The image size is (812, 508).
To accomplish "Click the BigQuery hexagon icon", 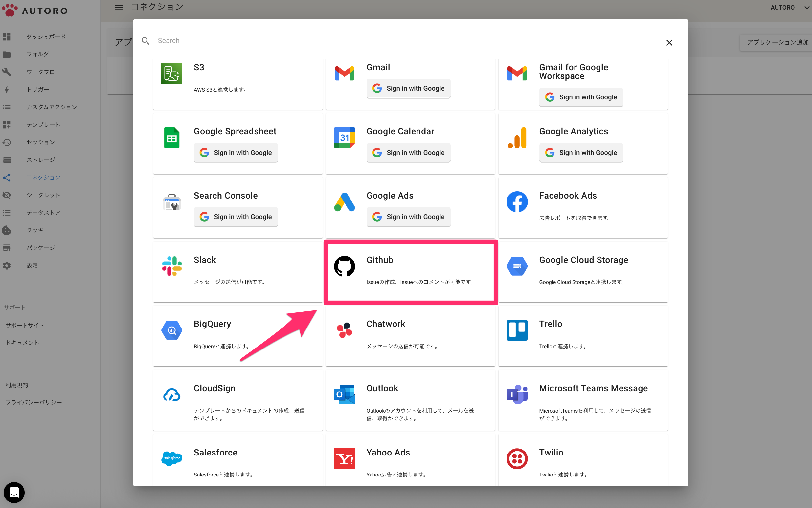I will (x=171, y=330).
